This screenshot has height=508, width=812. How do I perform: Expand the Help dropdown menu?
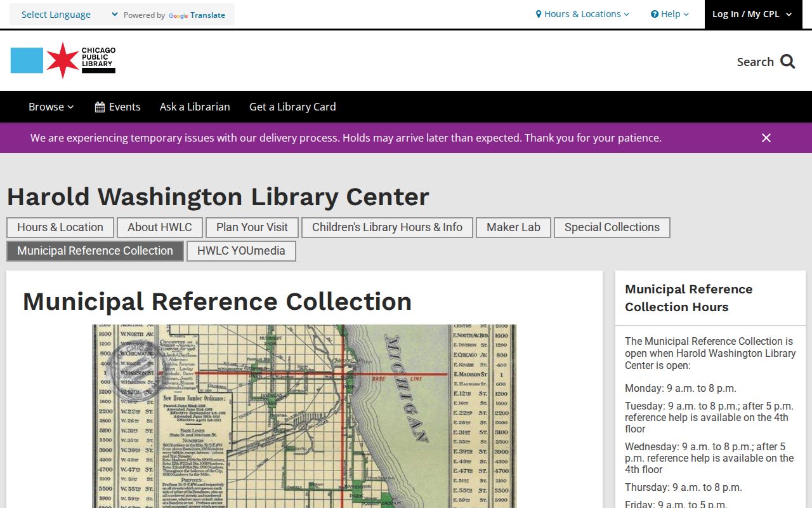click(670, 14)
